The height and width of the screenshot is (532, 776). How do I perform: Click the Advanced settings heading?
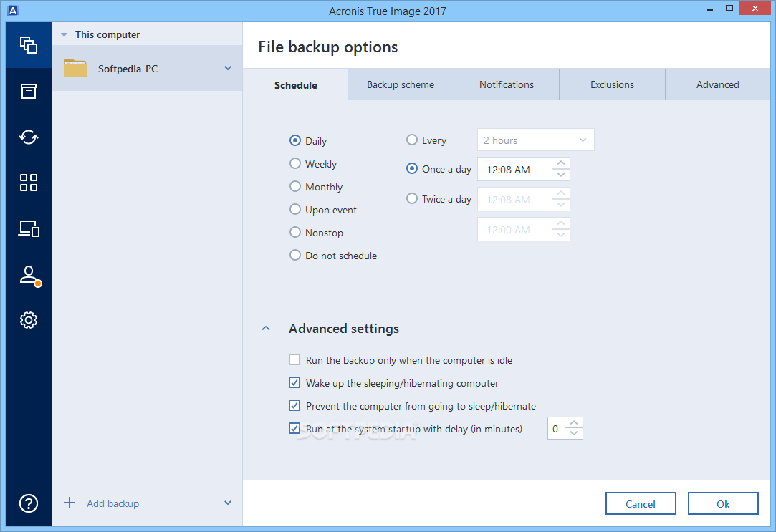pos(344,329)
